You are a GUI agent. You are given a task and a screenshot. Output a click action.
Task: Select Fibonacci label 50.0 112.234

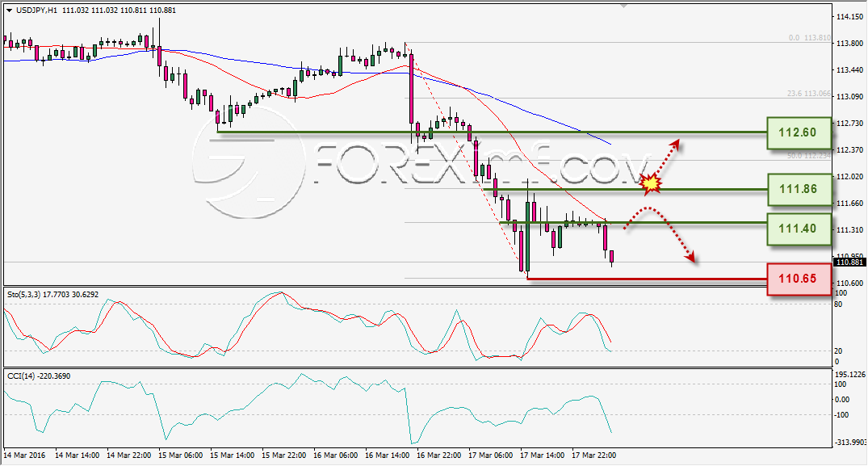[809, 156]
